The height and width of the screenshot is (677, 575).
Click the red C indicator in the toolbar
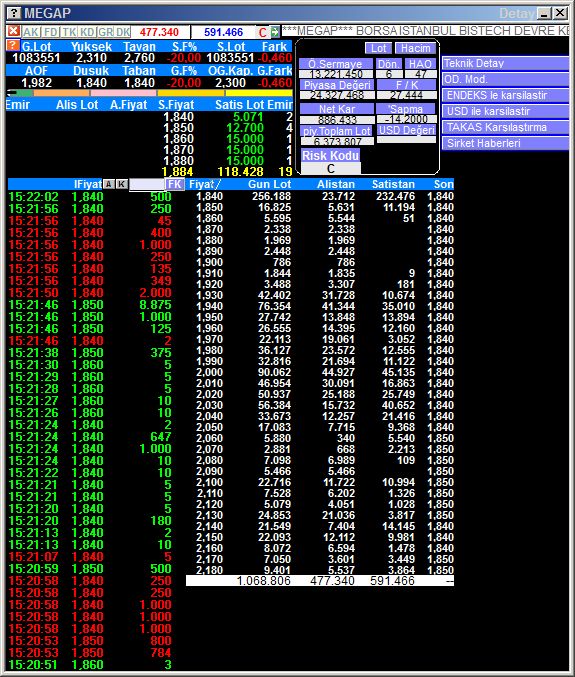pyautogui.click(x=262, y=32)
